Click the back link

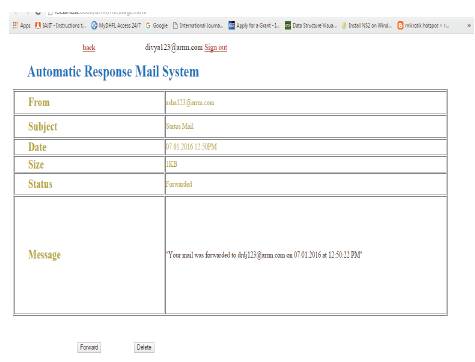tap(89, 48)
